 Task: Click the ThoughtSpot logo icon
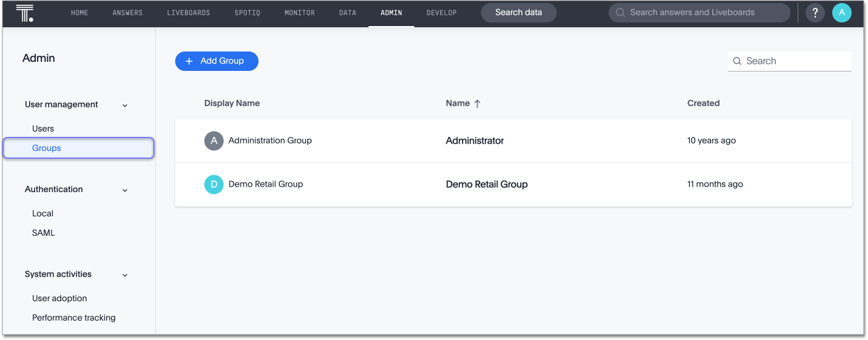tap(25, 12)
